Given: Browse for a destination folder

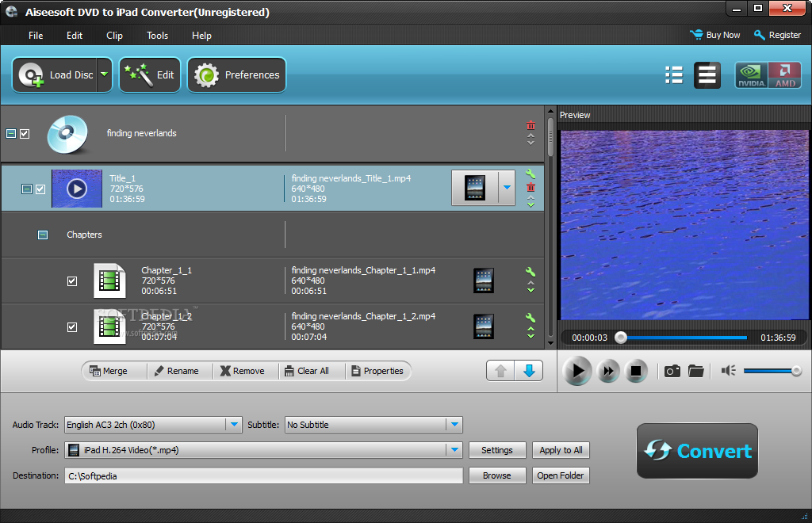Looking at the screenshot, I should [497, 475].
